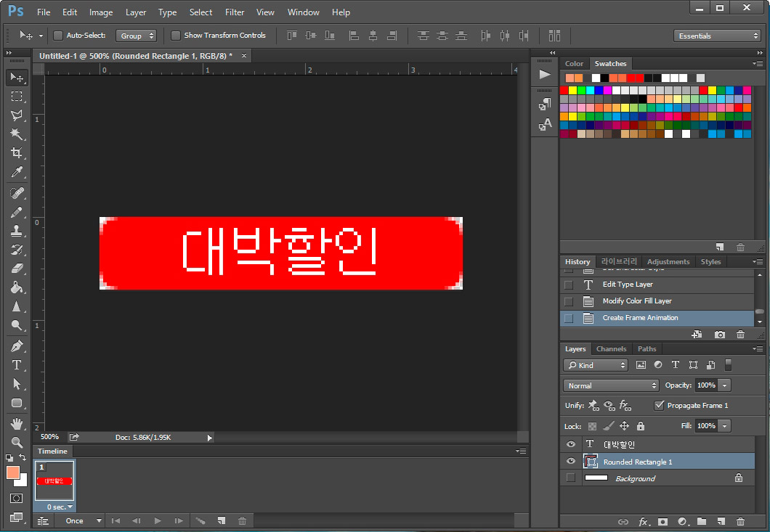This screenshot has height=532, width=770.
Task: Switch to the Channels tab
Action: (x=611, y=349)
